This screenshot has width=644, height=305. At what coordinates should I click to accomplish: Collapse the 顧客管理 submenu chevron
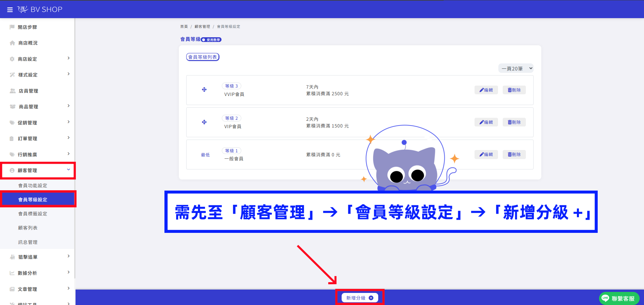pos(68,170)
